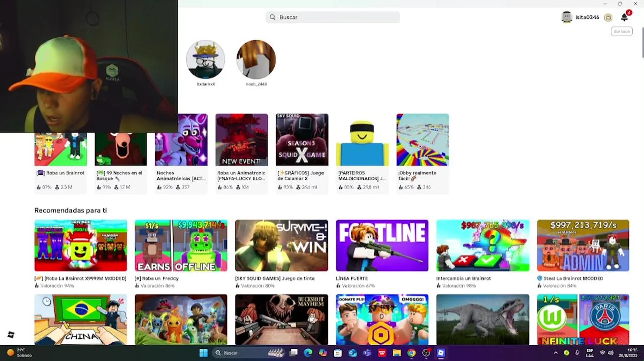
Task: Open OBS Studio from the taskbar
Action: (x=426, y=353)
